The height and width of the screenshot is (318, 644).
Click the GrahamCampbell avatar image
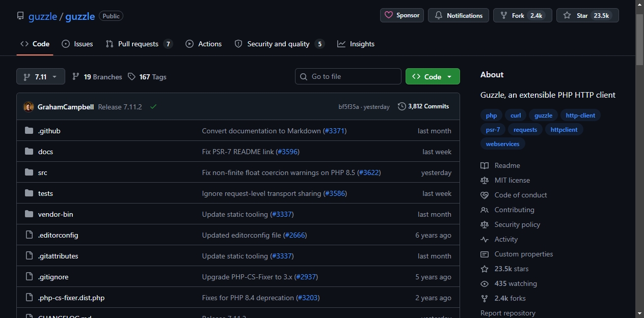click(x=29, y=107)
